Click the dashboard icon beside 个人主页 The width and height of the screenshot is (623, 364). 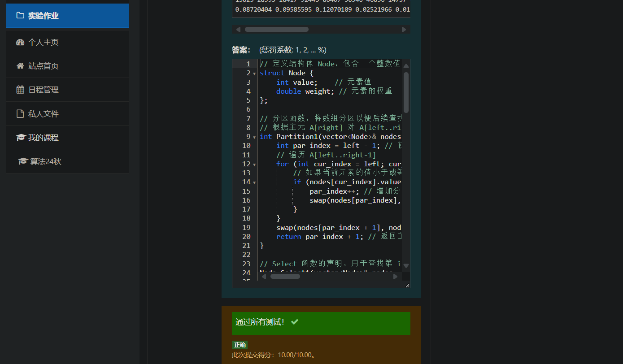pyautogui.click(x=20, y=42)
